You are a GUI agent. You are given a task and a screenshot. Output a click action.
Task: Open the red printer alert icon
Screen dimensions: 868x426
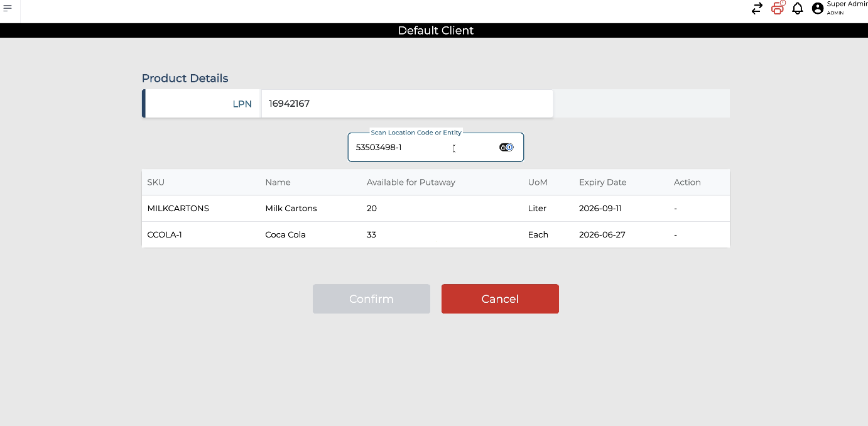[x=778, y=8]
